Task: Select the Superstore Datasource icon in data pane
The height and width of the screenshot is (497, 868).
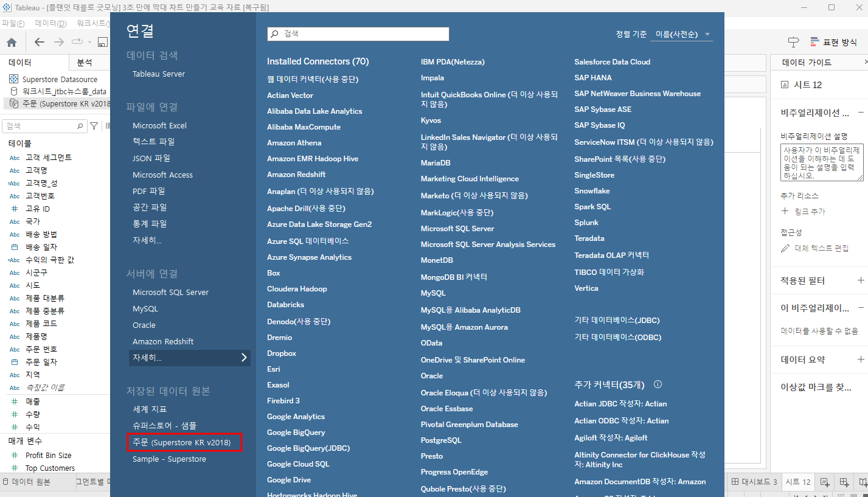Action: (13, 79)
